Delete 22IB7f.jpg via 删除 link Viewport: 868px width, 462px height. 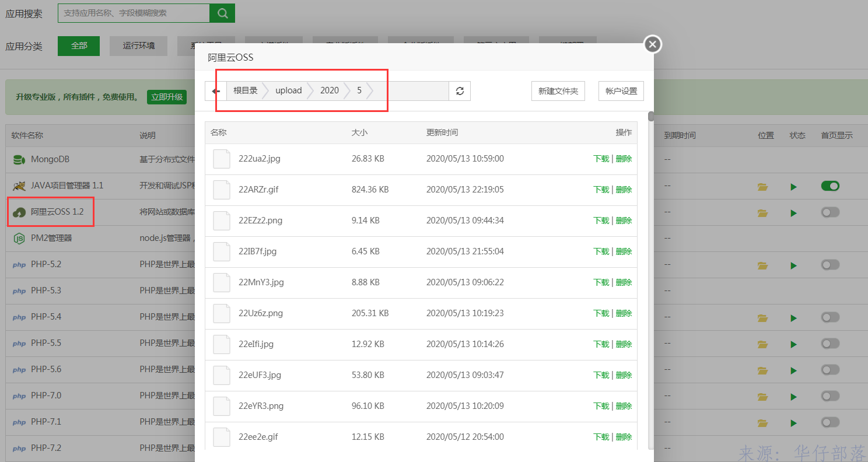coord(624,251)
